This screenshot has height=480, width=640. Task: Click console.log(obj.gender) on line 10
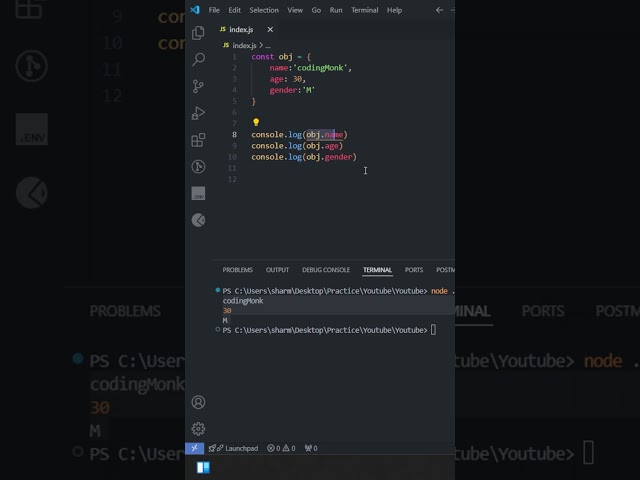coord(304,157)
